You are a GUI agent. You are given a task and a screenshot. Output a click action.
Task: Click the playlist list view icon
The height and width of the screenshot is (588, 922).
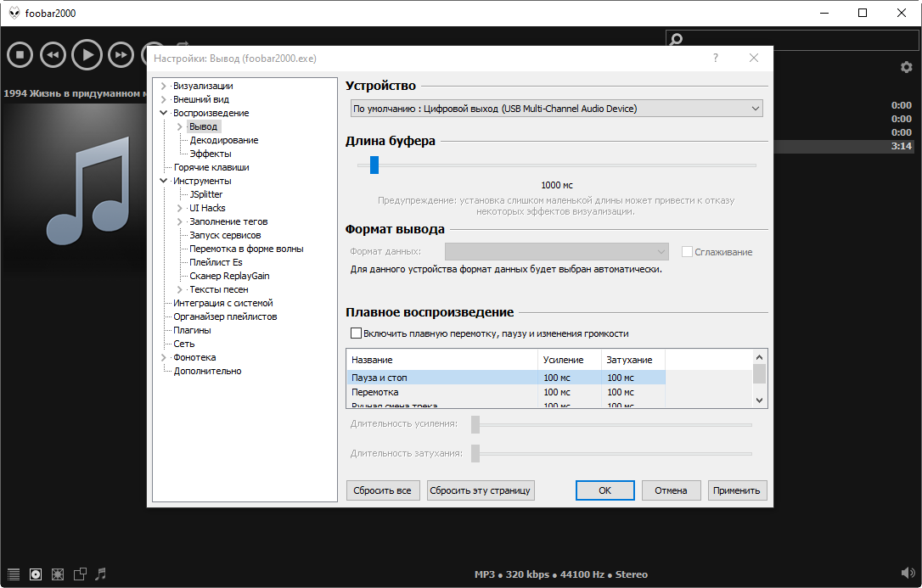click(x=14, y=574)
